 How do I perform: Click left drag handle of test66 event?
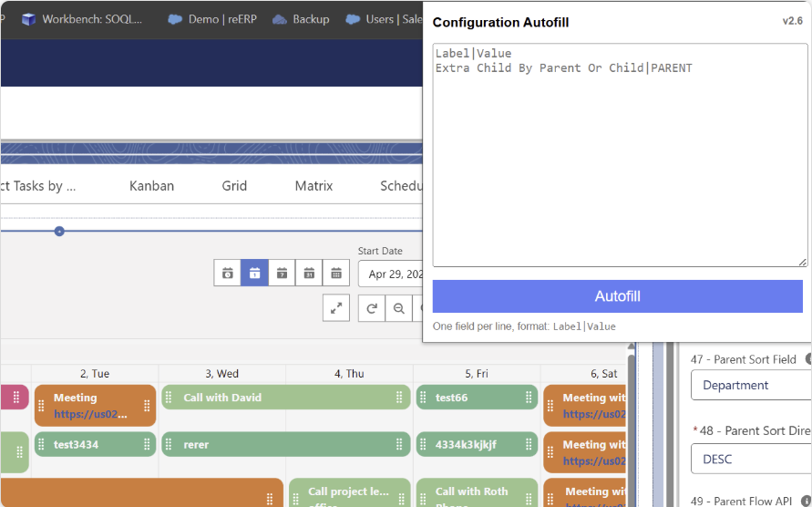click(423, 397)
